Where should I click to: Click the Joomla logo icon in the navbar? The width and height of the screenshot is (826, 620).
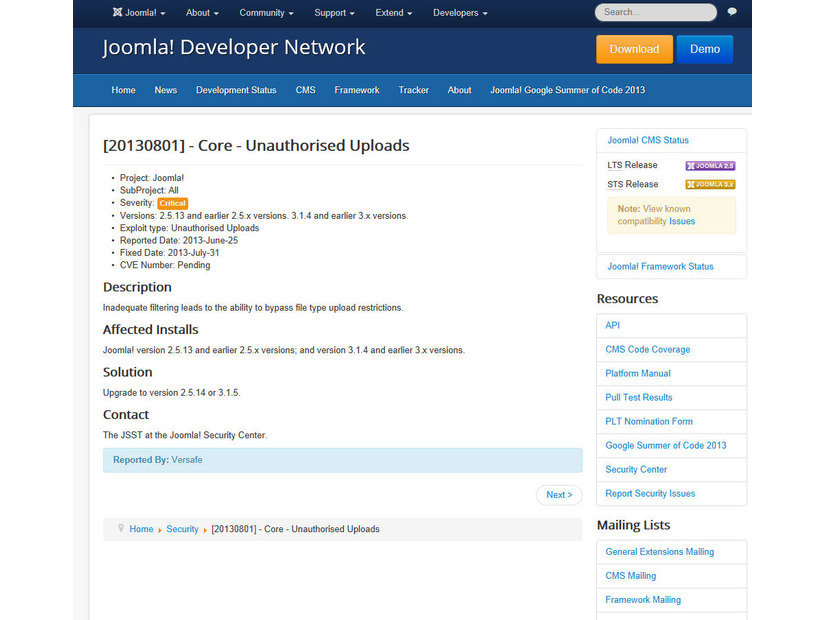(x=119, y=13)
